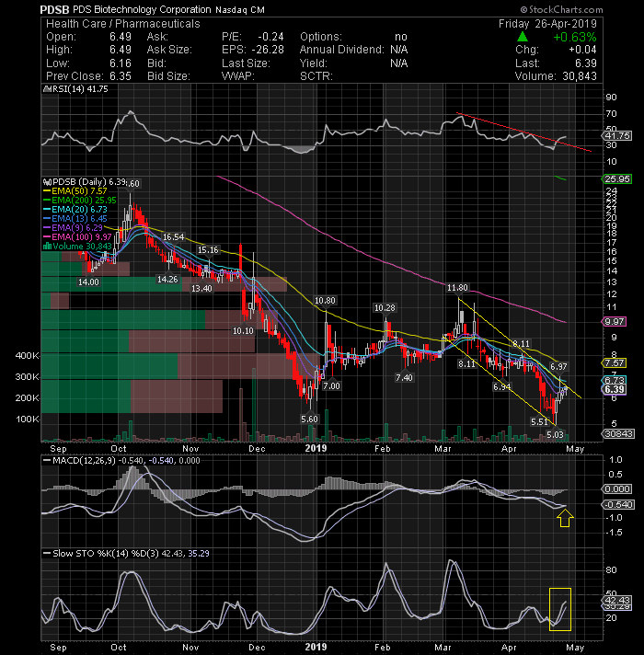Click the 14.00 price annotation label

coord(88,282)
